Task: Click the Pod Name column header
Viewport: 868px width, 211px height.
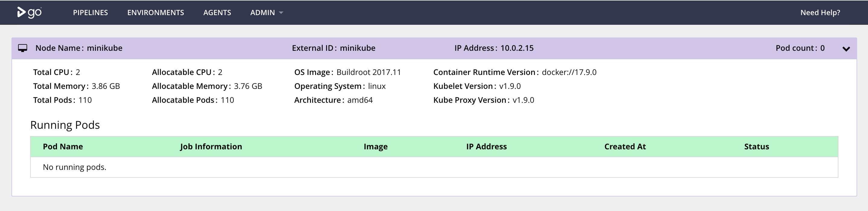Action: point(63,147)
